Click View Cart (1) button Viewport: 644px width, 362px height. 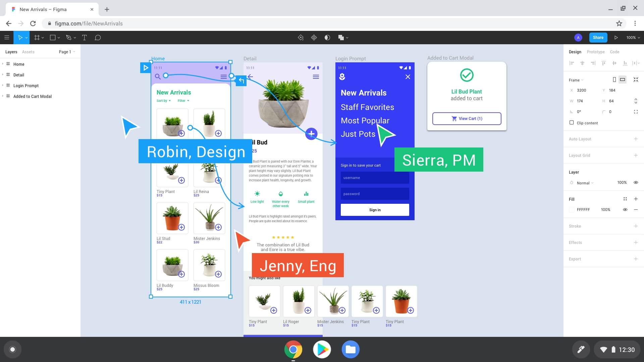tap(467, 119)
